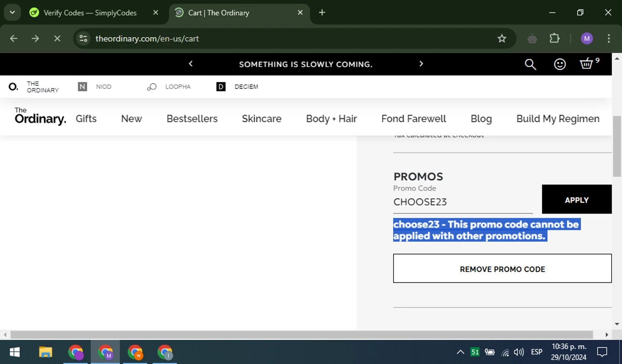Viewport: 622px width, 364px height.
Task: Open the site search magnifier icon
Action: click(530, 64)
